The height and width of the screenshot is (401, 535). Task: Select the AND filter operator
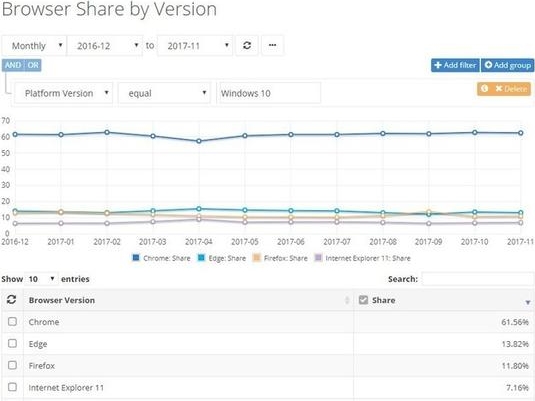click(13, 65)
